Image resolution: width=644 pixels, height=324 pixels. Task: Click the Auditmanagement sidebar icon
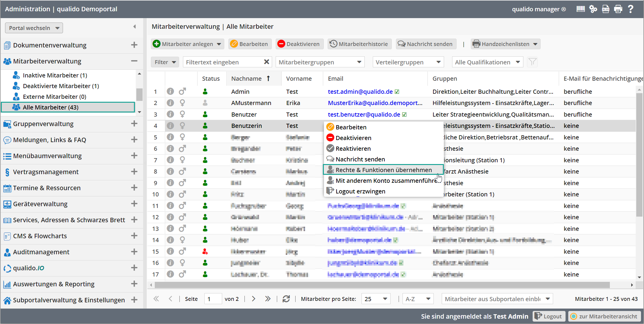click(7, 252)
